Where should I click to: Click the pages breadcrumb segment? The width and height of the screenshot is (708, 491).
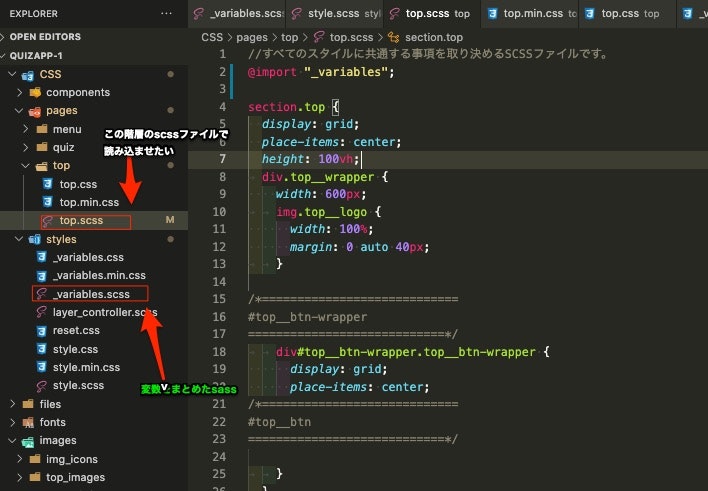coord(252,37)
